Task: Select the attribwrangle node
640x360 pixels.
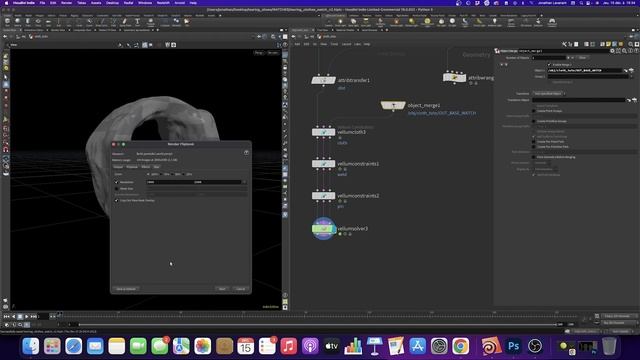Action: (x=454, y=77)
